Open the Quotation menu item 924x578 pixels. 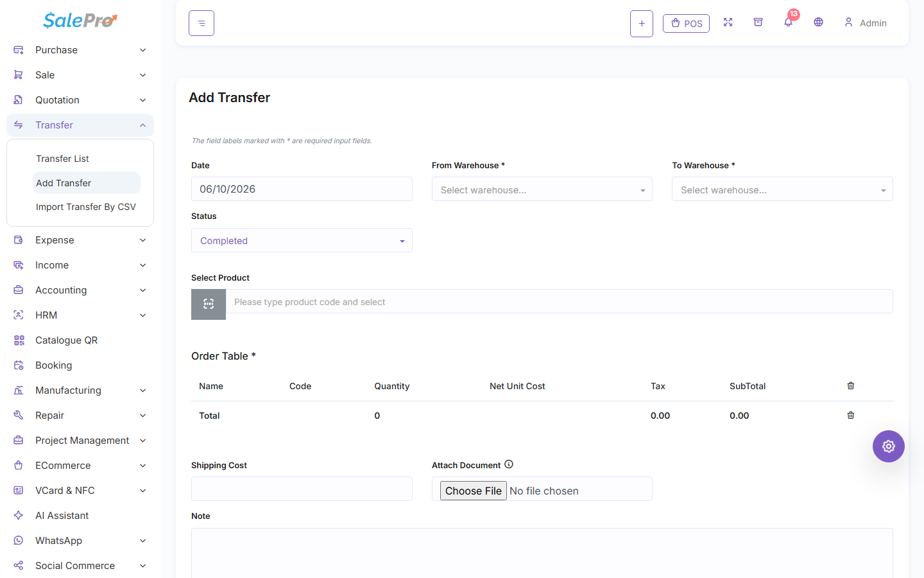tap(80, 100)
